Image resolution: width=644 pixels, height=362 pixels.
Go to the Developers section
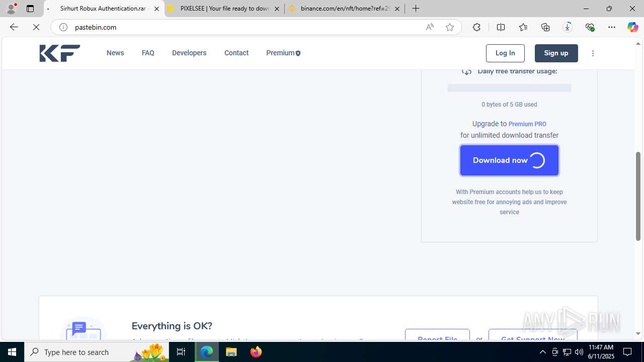189,53
